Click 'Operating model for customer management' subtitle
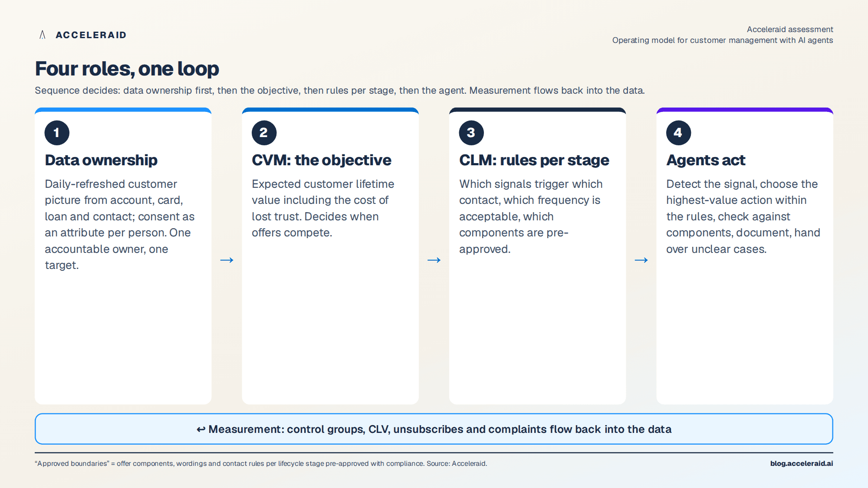 click(723, 40)
